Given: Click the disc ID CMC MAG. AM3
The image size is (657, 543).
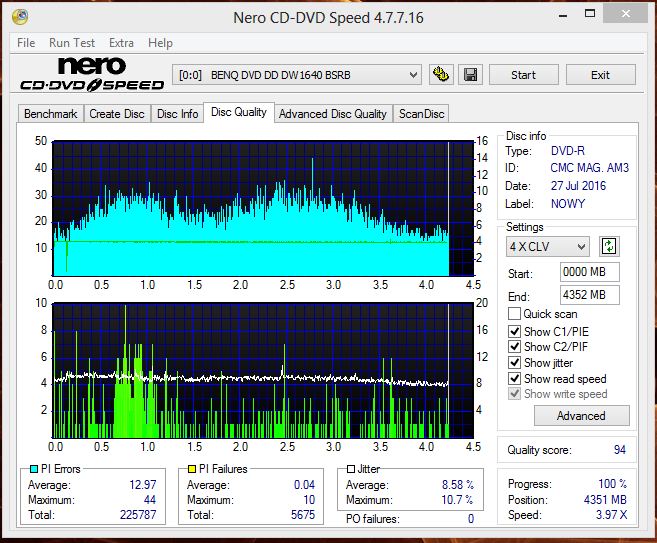Looking at the screenshot, I should (x=590, y=168).
